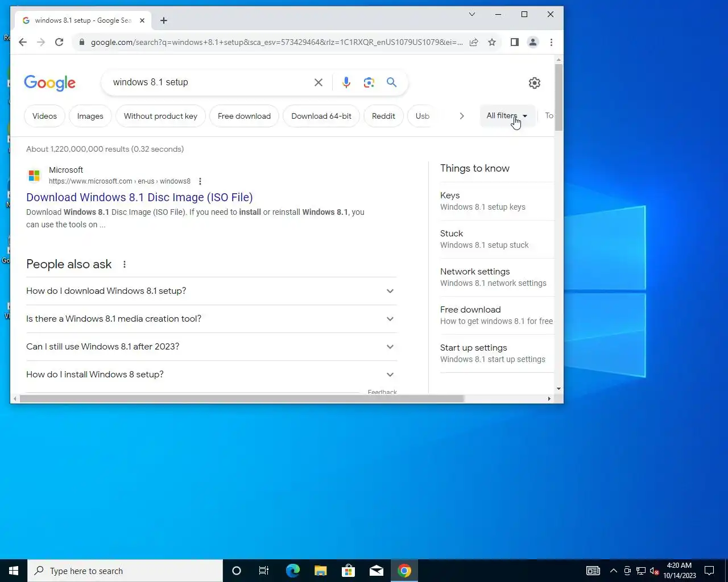The height and width of the screenshot is (582, 728).
Task: Show hidden system tray icons
Action: point(613,571)
